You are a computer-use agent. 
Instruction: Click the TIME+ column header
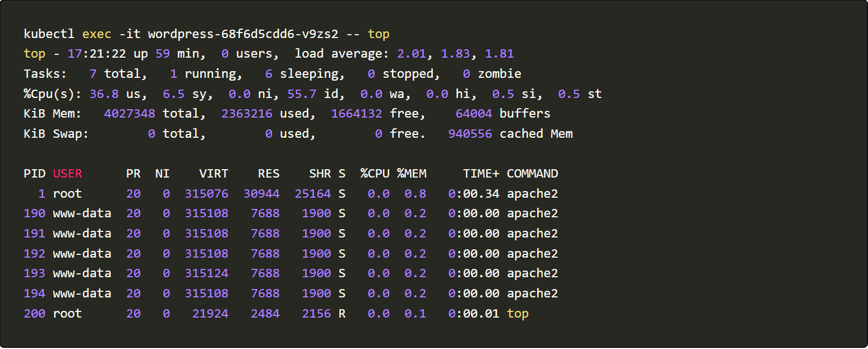481,174
